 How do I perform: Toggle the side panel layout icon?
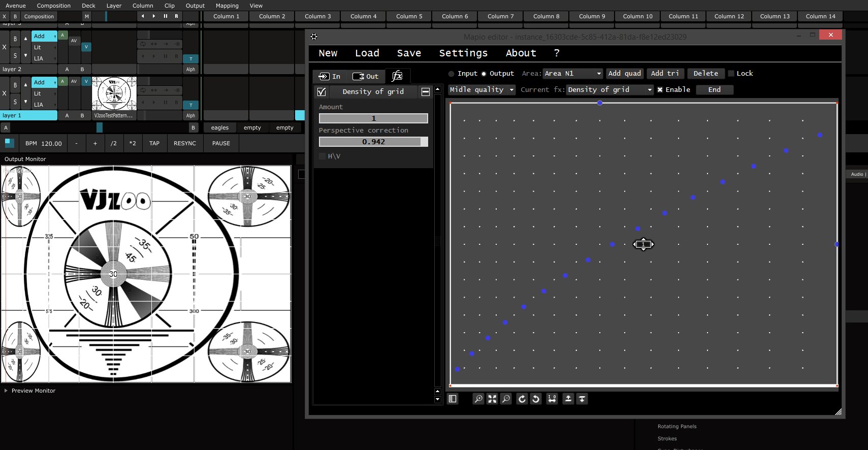[453, 399]
